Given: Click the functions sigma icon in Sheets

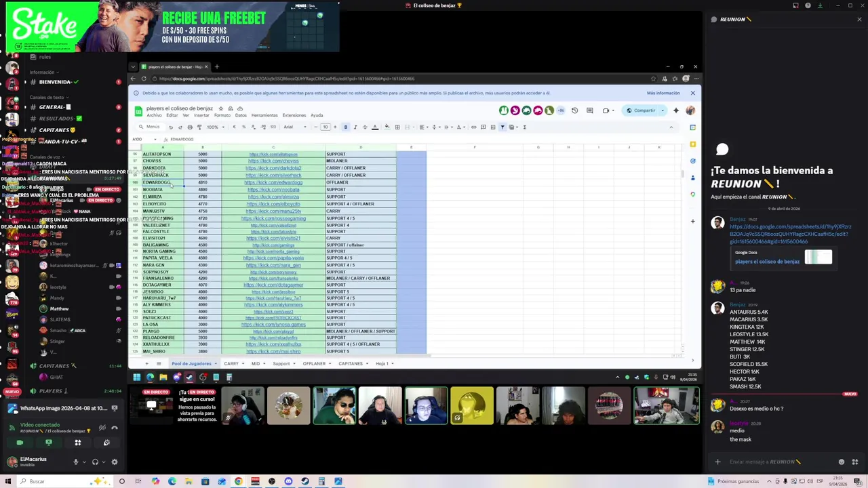Looking at the screenshot, I should coord(525,127).
